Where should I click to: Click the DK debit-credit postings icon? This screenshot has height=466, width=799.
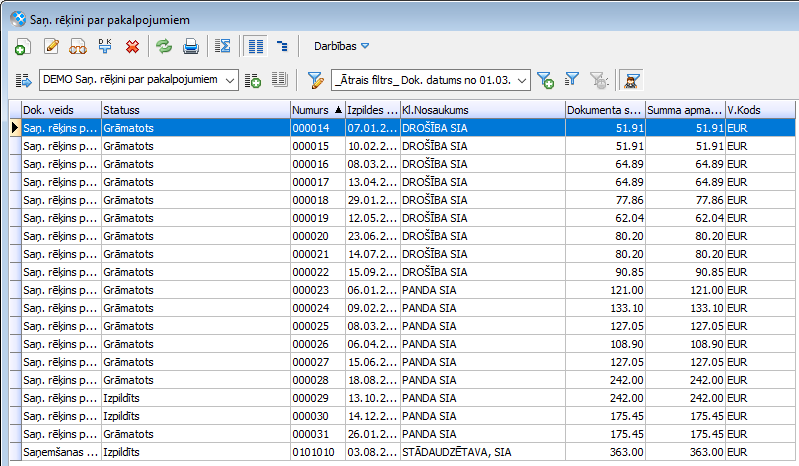tap(105, 46)
